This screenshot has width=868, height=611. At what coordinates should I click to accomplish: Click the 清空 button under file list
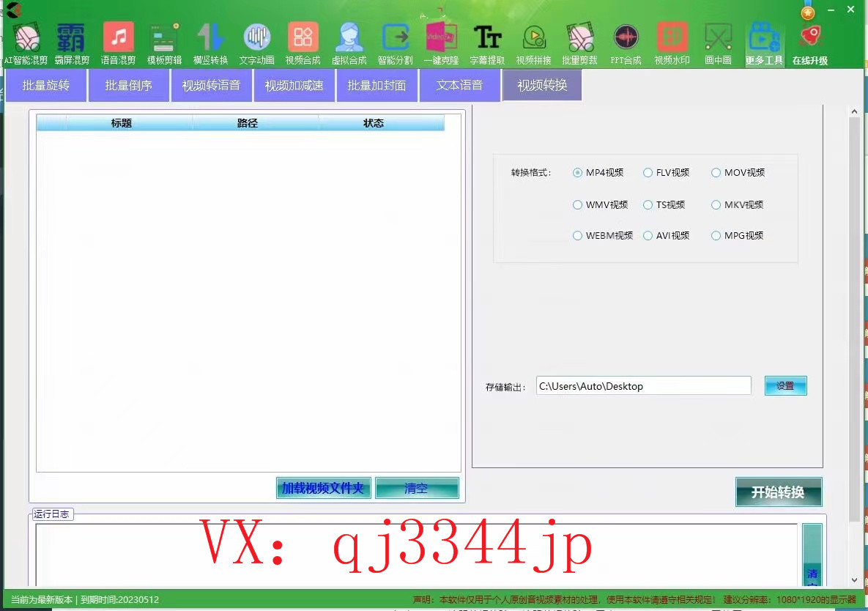click(x=417, y=488)
